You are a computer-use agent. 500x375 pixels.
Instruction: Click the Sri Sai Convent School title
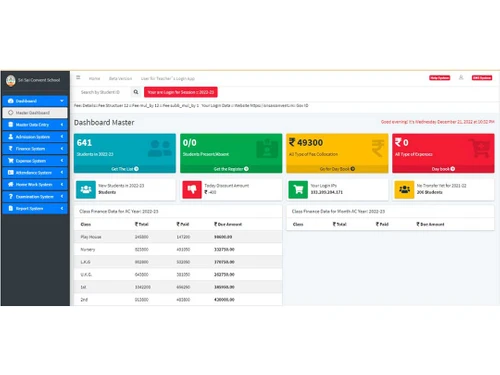coord(39,80)
